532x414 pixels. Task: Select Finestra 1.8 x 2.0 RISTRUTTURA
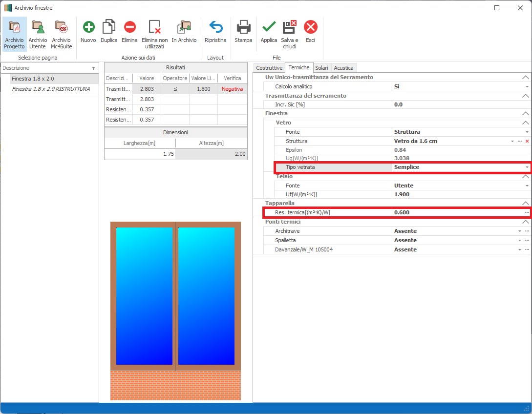54,89
